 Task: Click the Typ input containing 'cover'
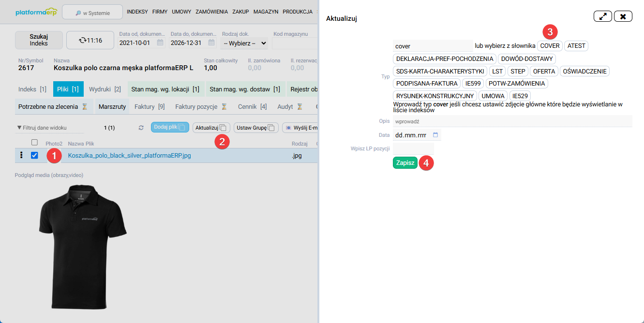(x=433, y=46)
